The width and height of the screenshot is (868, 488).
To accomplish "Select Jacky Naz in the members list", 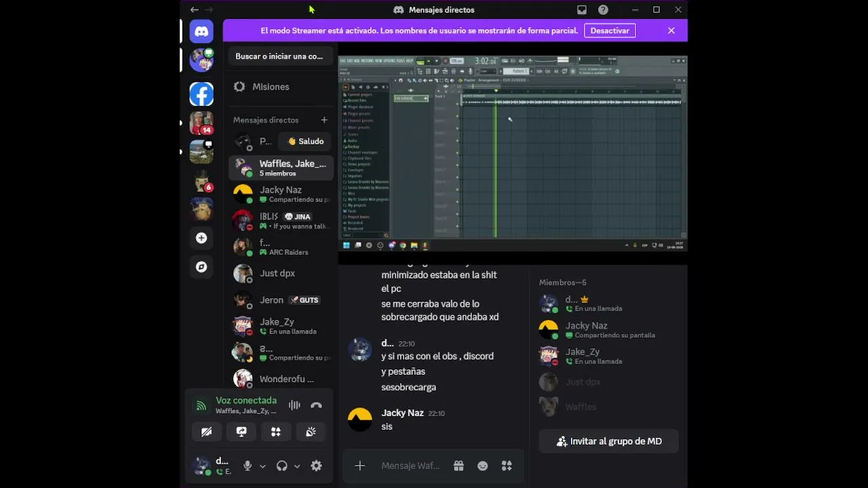I will tap(609, 329).
